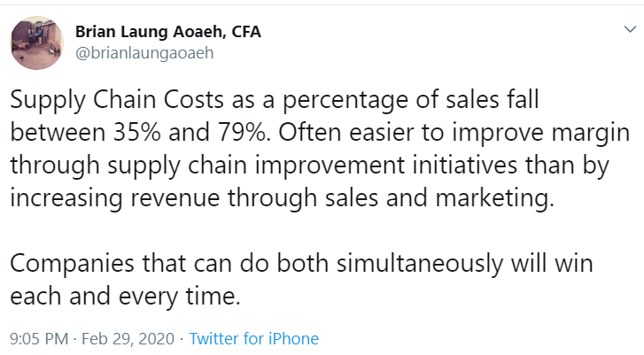The image size is (644, 355).
Task: Click Brian Laung Aoaeh's profile avatar
Action: click(37, 42)
